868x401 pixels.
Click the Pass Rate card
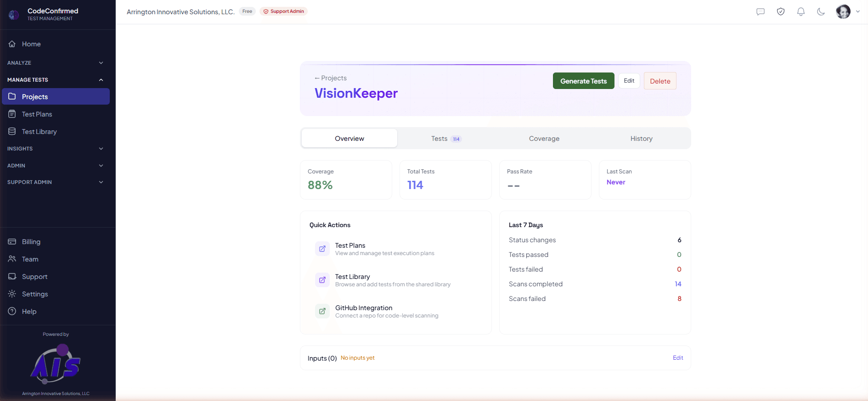[545, 180]
